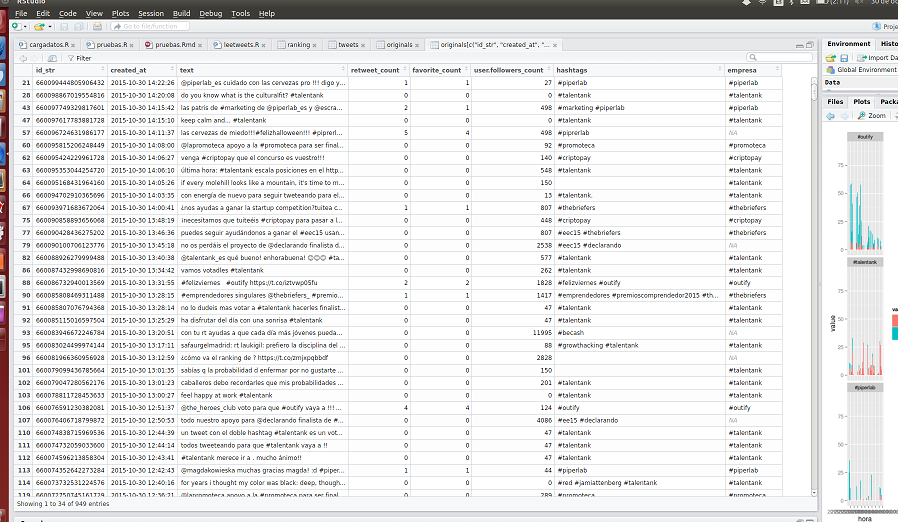Open the Debug menu
Viewport: 898px width, 522px height.
click(211, 13)
